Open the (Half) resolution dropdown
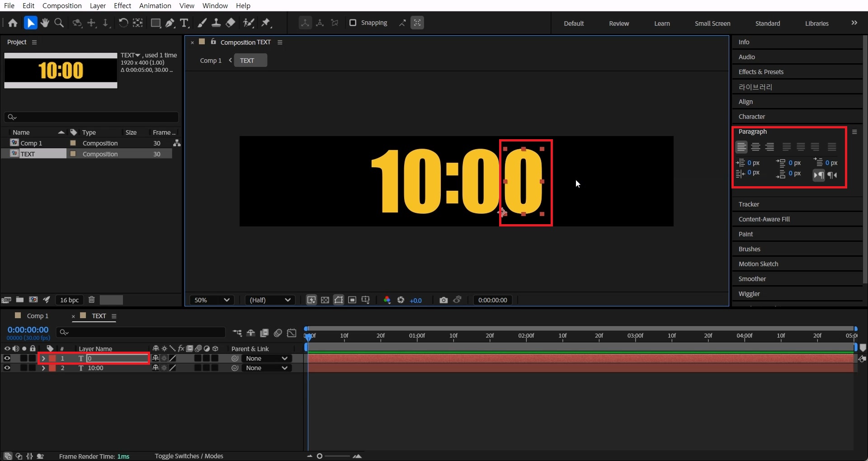The image size is (868, 461). coord(270,300)
